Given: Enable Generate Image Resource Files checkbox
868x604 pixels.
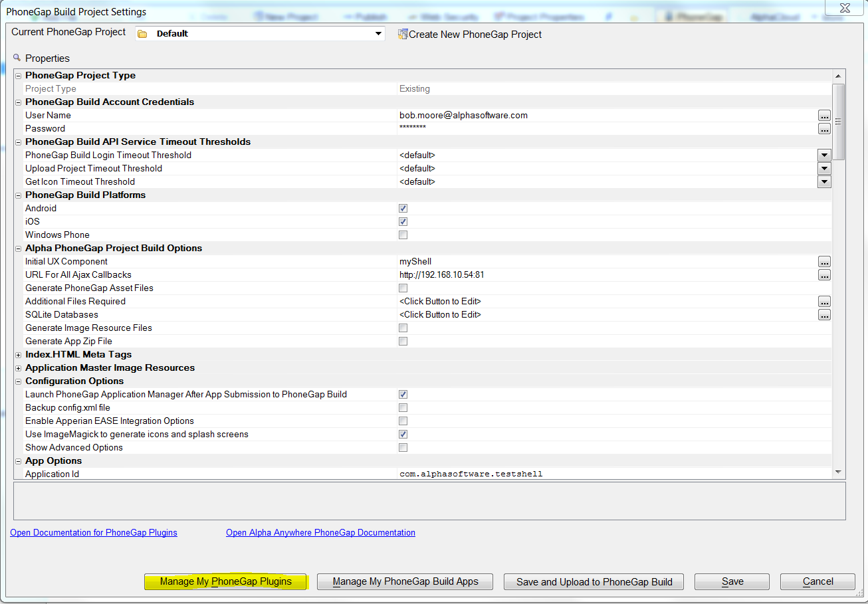Looking at the screenshot, I should pyautogui.click(x=403, y=328).
